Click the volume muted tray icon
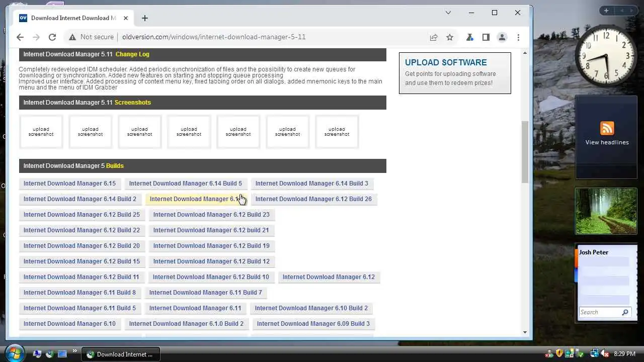 pos(605,354)
